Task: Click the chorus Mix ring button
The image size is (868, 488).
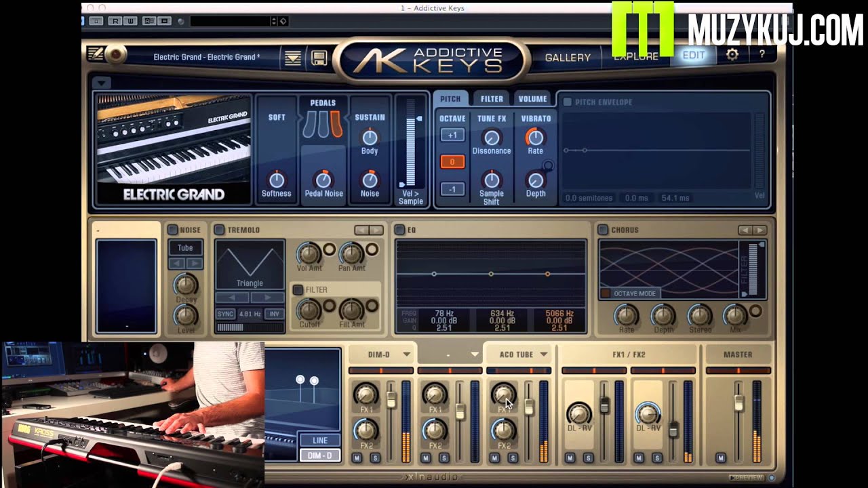Action: pos(755,311)
